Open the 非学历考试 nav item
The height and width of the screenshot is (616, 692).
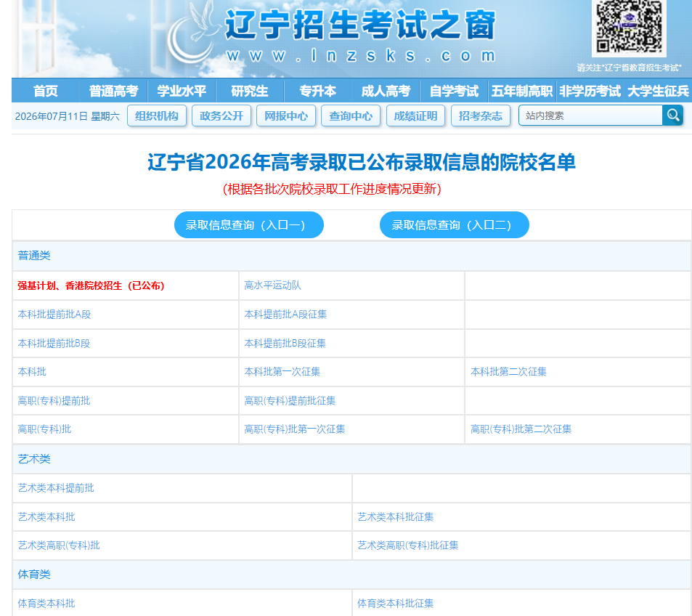coord(590,91)
